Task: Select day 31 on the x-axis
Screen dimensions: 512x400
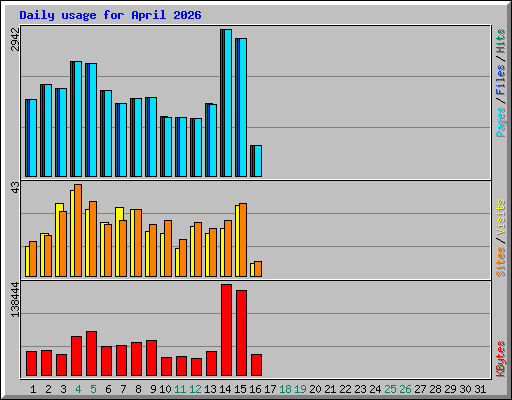Action: [480, 389]
